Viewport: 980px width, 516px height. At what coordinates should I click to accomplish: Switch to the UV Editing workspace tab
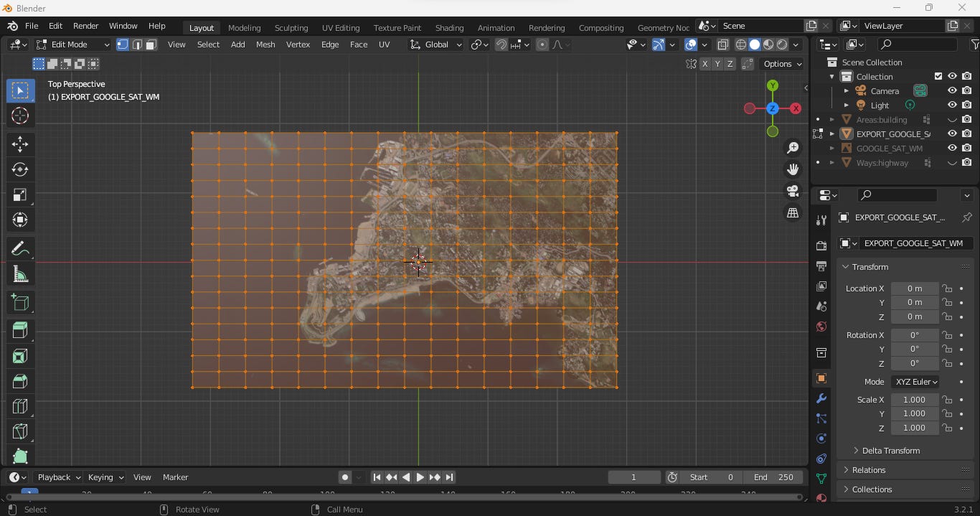(x=340, y=28)
